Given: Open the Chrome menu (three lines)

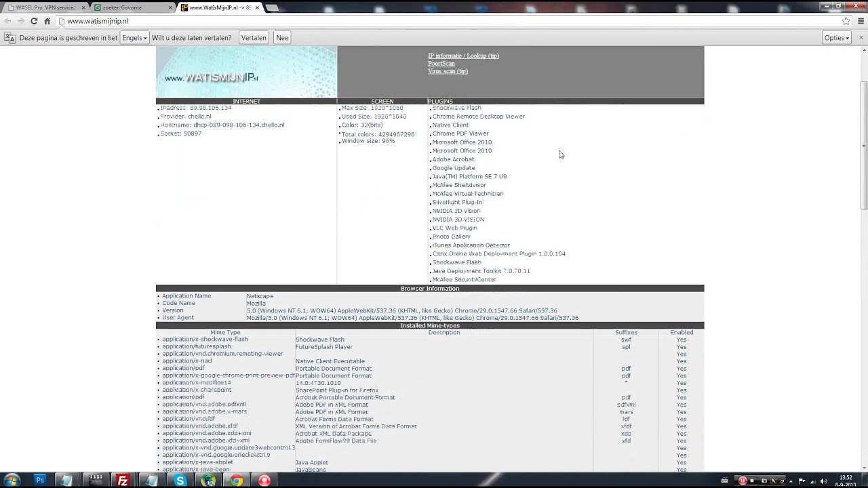Looking at the screenshot, I should (x=860, y=21).
